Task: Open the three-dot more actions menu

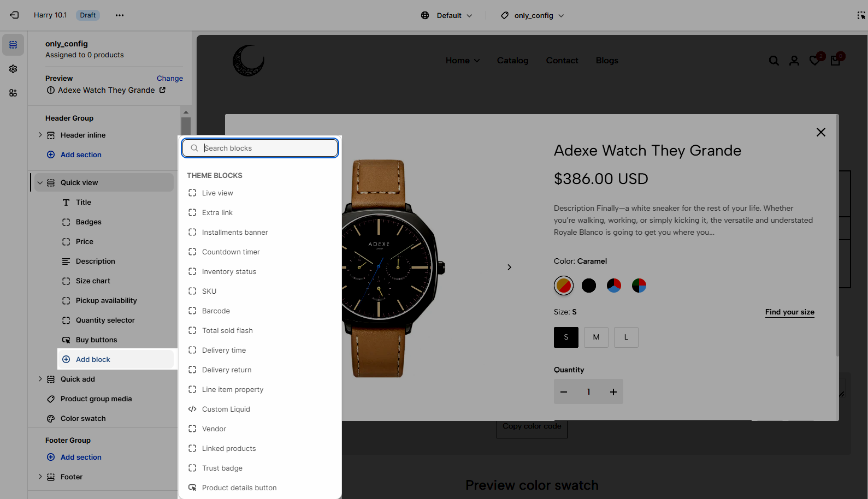Action: (x=120, y=15)
